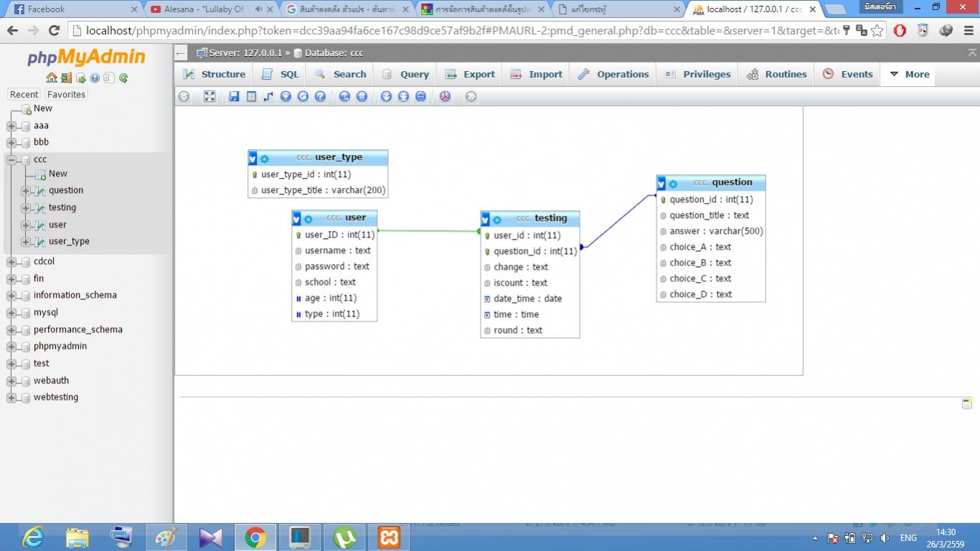Open options gear on user_type table

[x=264, y=159]
